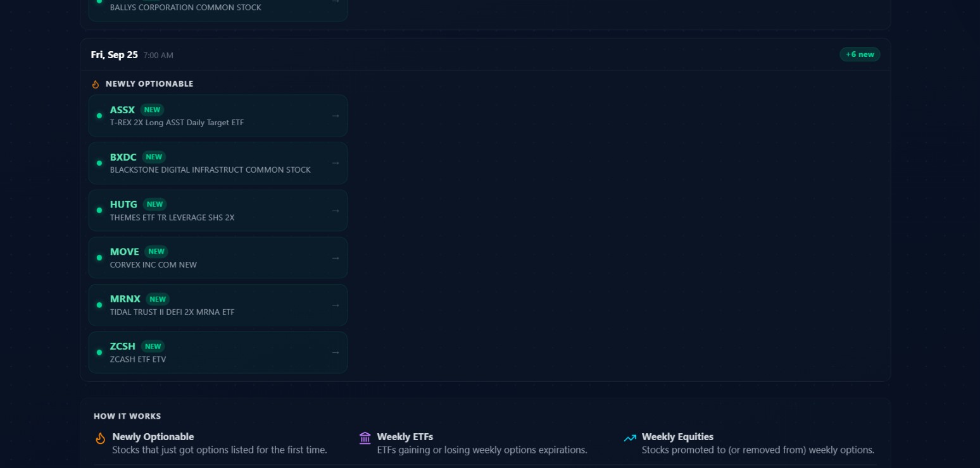Click the arrow on MOVE row
This screenshot has width=980, height=468.
(x=336, y=258)
